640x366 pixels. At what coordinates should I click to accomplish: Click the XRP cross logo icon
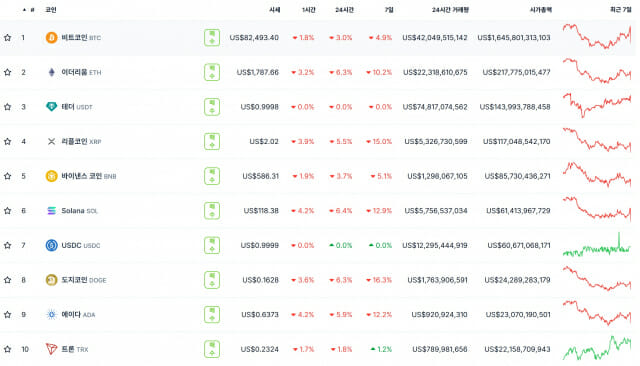click(51, 142)
